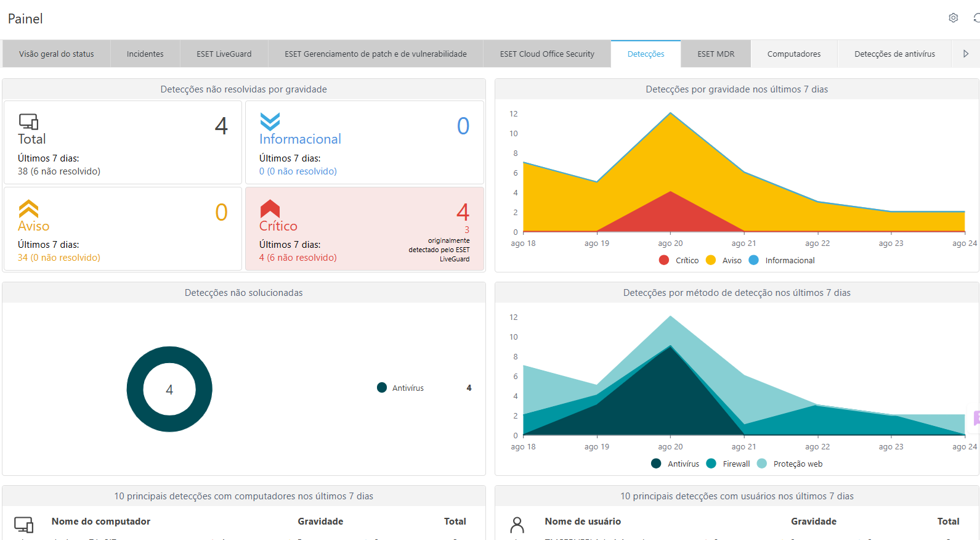Image resolution: width=980 pixels, height=540 pixels.
Task: Click the refresh icon beside the settings gear
Action: tap(976, 18)
